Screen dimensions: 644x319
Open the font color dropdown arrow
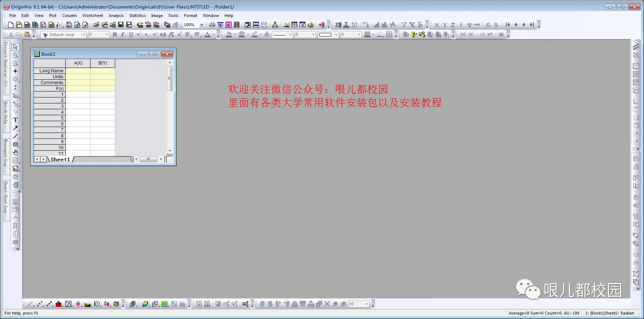[x=213, y=35]
